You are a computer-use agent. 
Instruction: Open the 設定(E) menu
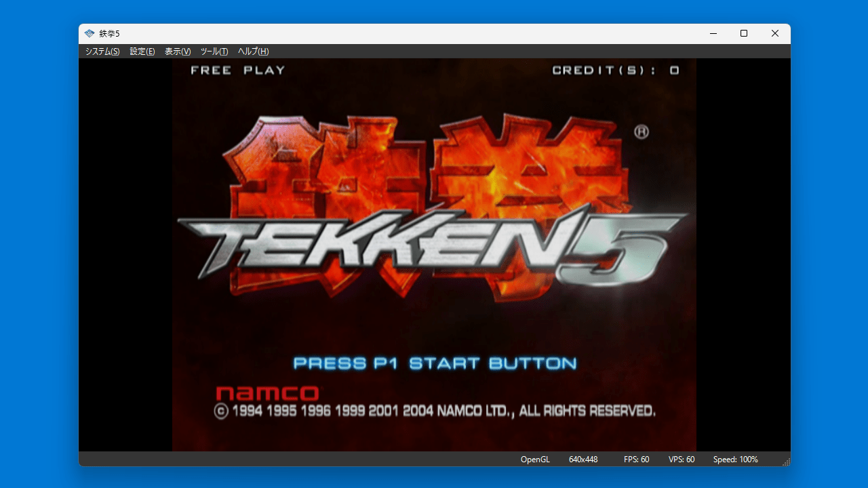coord(142,52)
